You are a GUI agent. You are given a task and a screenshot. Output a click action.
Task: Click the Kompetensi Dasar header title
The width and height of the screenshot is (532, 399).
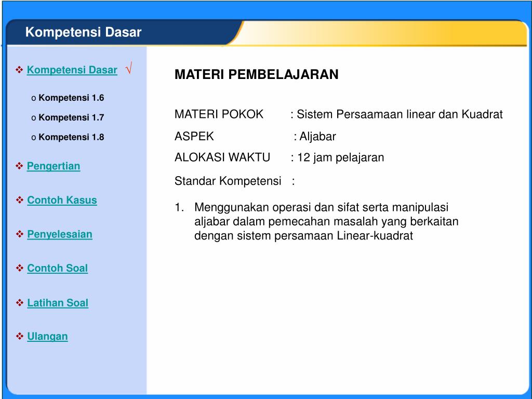83,32
